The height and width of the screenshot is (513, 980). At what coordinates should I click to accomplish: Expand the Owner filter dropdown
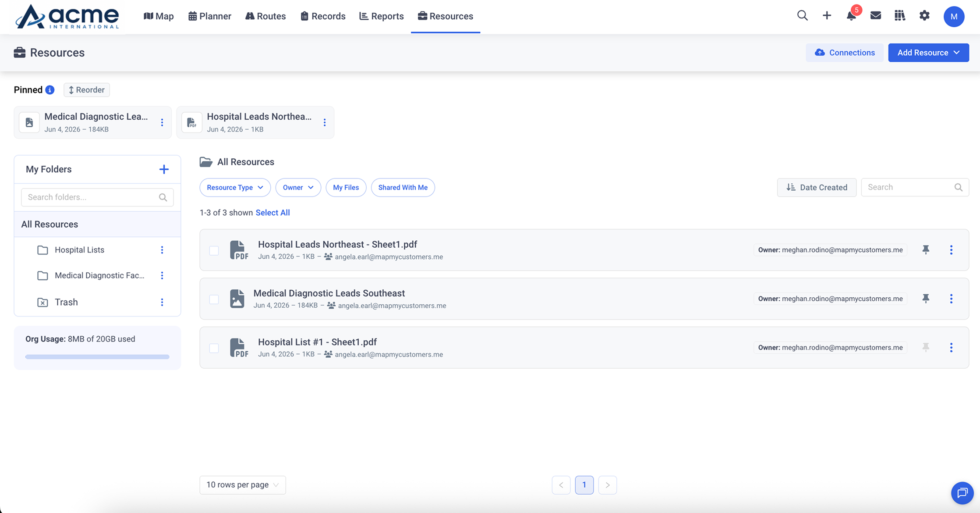pyautogui.click(x=298, y=187)
